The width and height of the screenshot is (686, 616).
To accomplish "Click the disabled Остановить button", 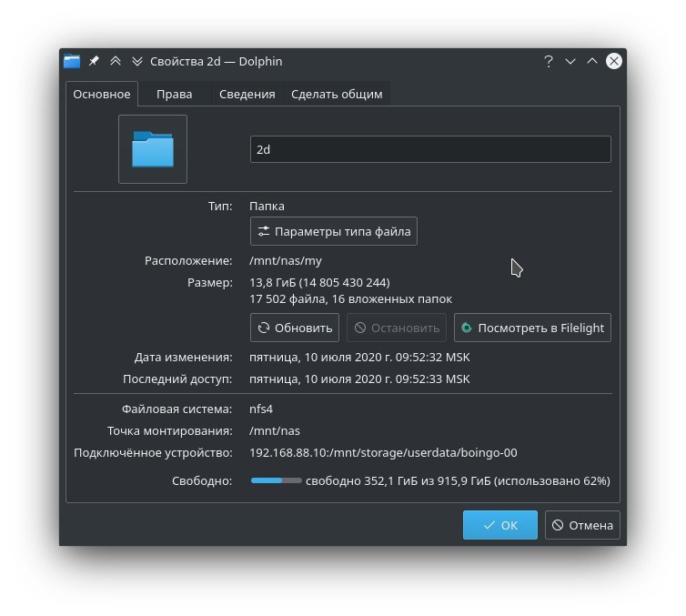I will point(397,328).
